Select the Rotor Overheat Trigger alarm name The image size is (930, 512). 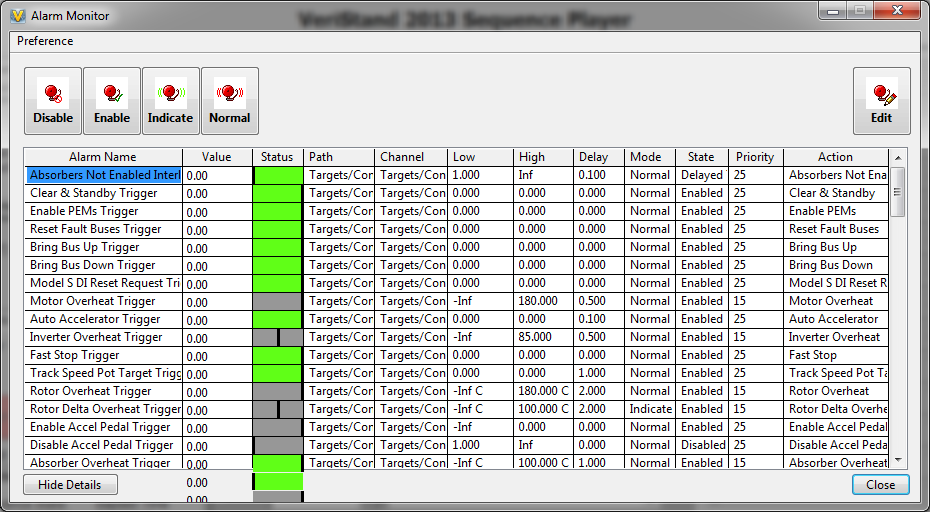(x=104, y=391)
